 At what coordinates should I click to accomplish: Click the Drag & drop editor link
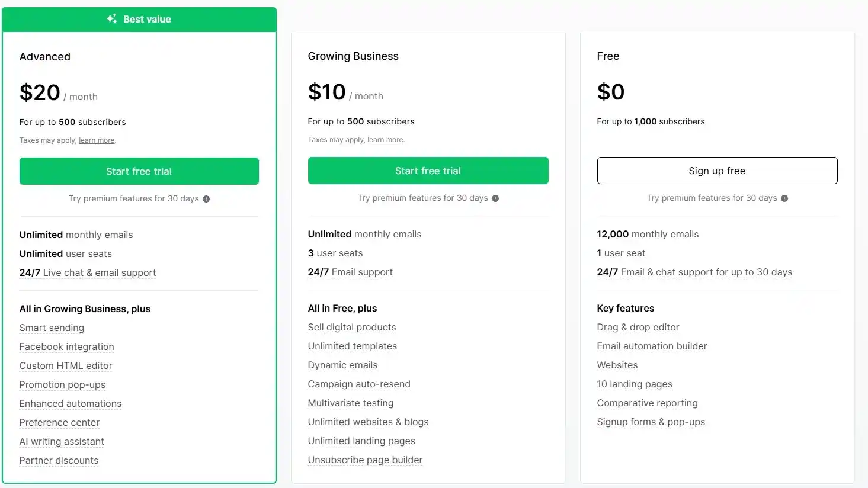pyautogui.click(x=638, y=327)
